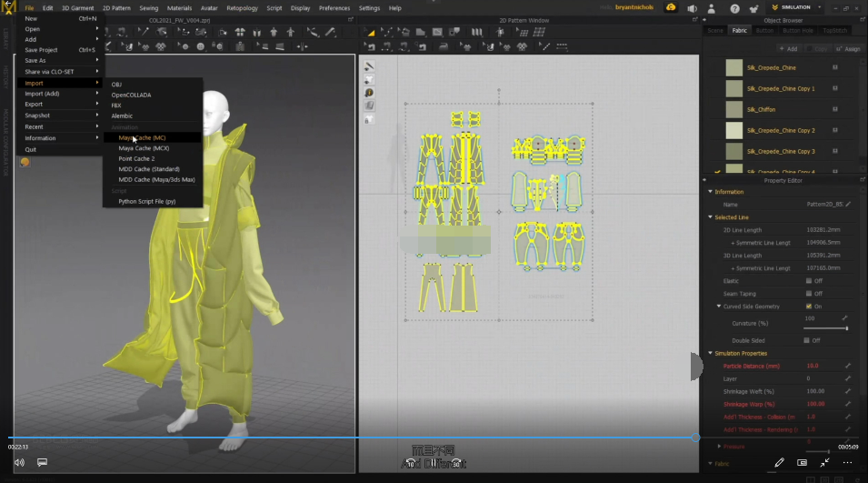
Task: Open video subtitles captions icon
Action: tap(42, 462)
